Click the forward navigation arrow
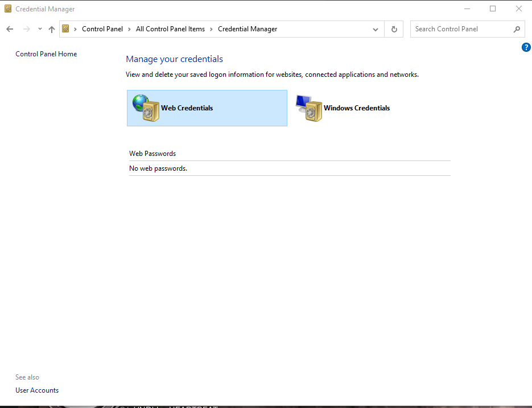The image size is (532, 408). pyautogui.click(x=27, y=29)
